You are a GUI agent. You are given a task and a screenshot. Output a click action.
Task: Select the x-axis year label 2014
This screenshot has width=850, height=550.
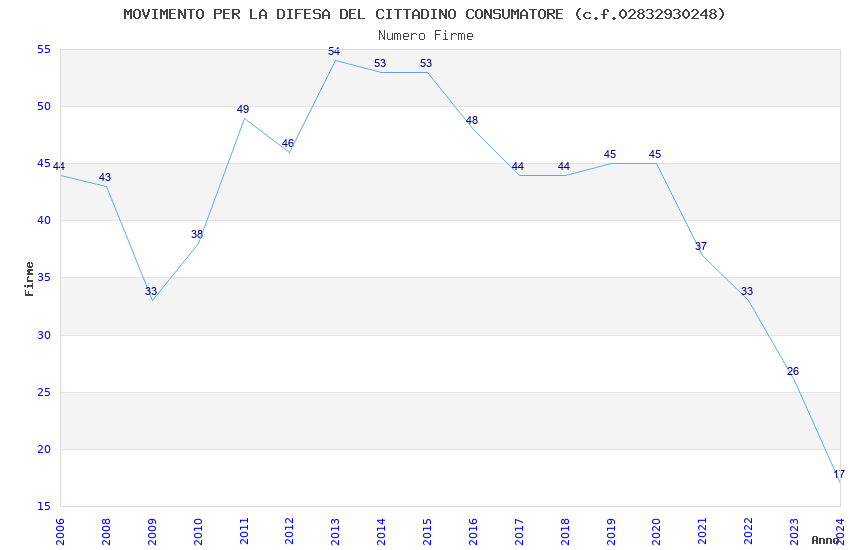click(382, 530)
